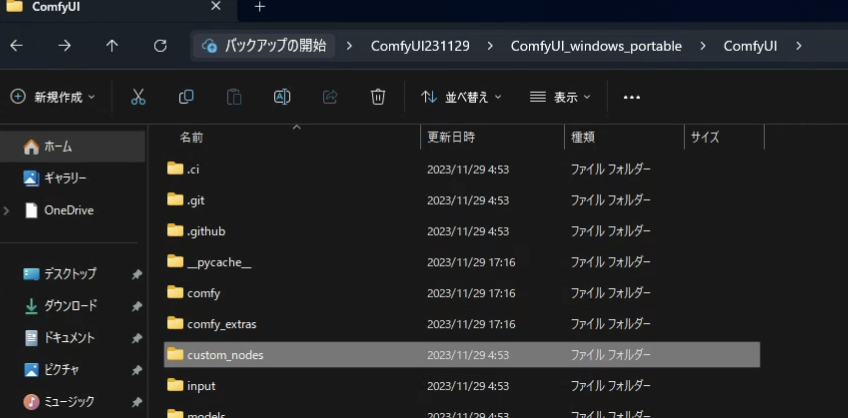Go forward with the right arrow
The height and width of the screenshot is (418, 848).
(64, 46)
